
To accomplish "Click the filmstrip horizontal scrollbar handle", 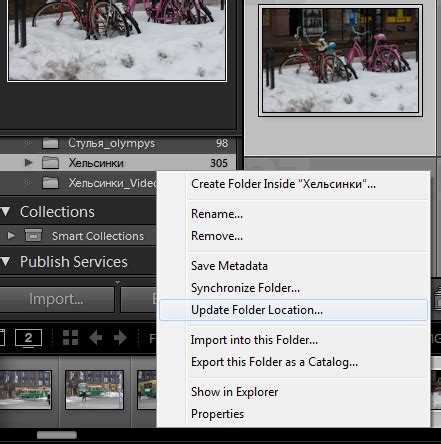I will pos(57,435).
